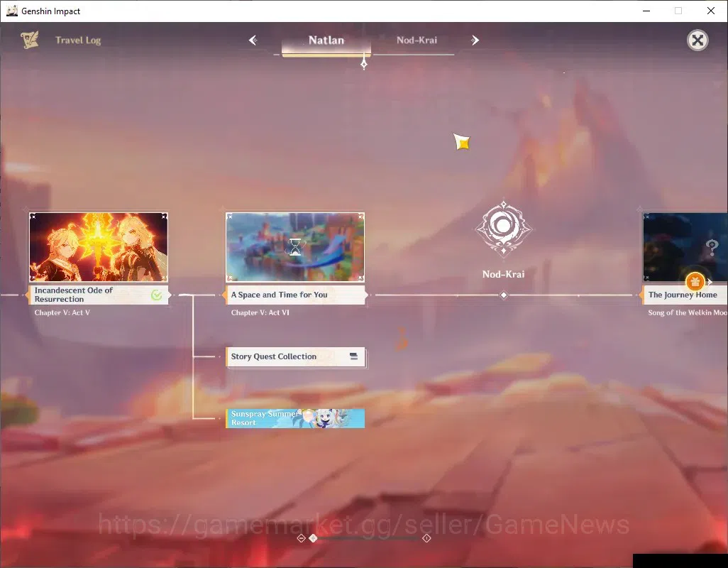728x568 pixels.
Task: Click the Nod-Krai region emblem
Action: pos(504,228)
